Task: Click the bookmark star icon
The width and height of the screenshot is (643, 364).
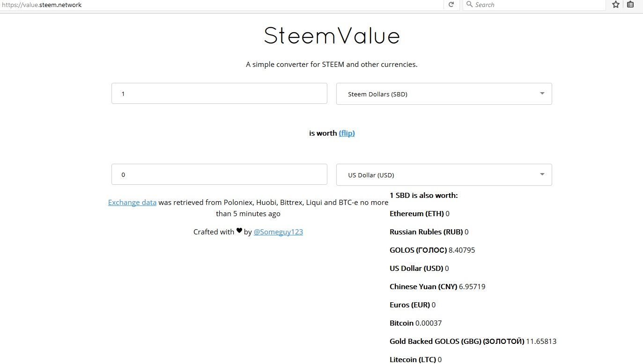Action: pyautogui.click(x=616, y=5)
